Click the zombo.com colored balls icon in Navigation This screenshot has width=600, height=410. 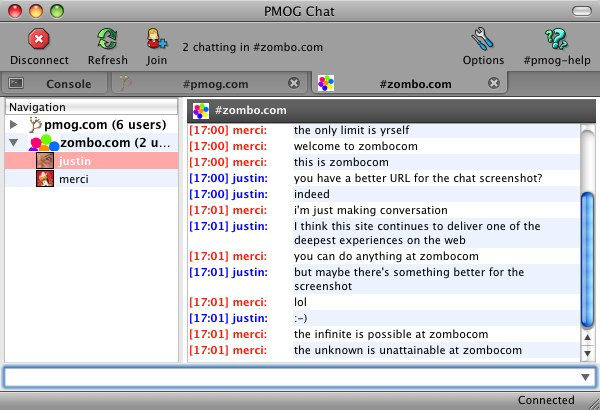coord(44,143)
